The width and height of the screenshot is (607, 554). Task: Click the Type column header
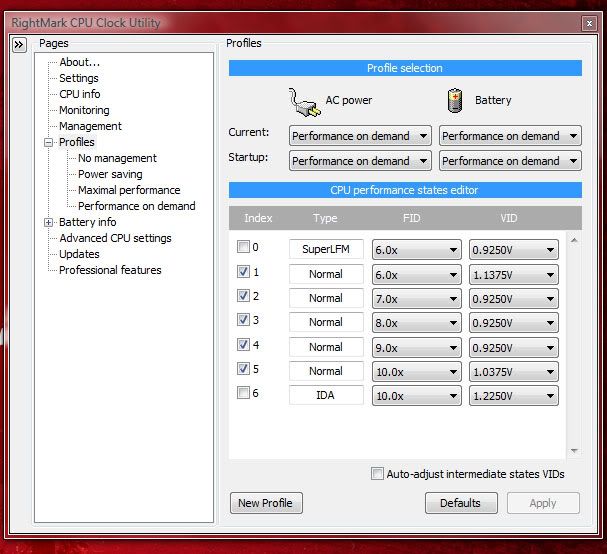[325, 218]
